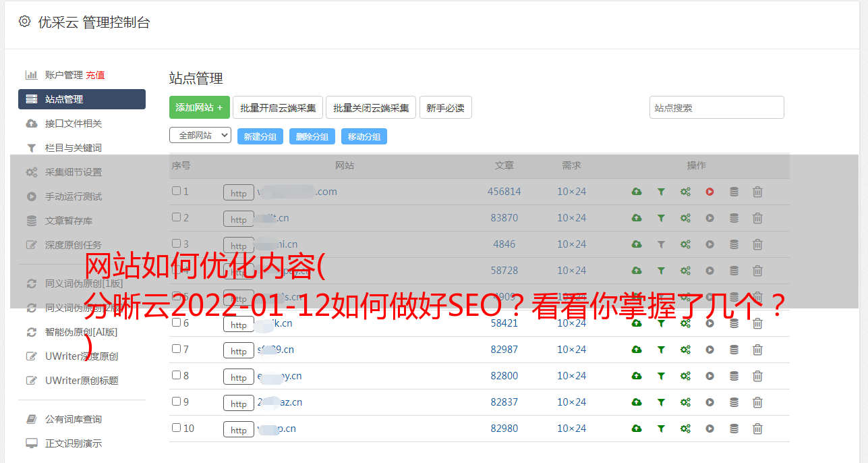
Task: Click the database icon in row 2
Action: pos(734,218)
